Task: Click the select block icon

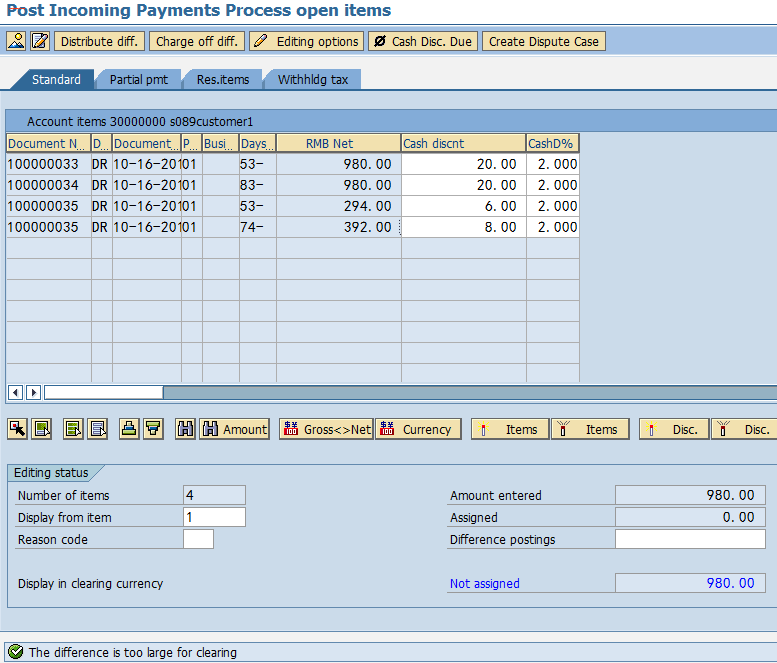Action: pyautogui.click(x=73, y=429)
